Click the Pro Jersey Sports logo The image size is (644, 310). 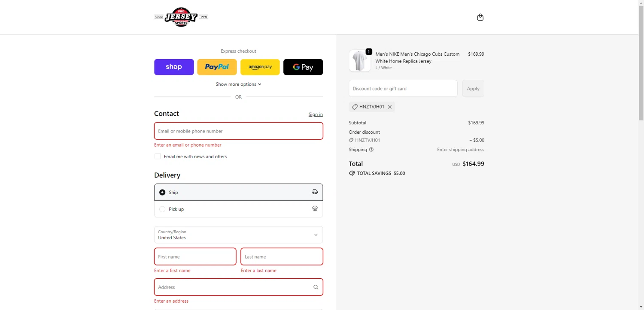click(181, 17)
